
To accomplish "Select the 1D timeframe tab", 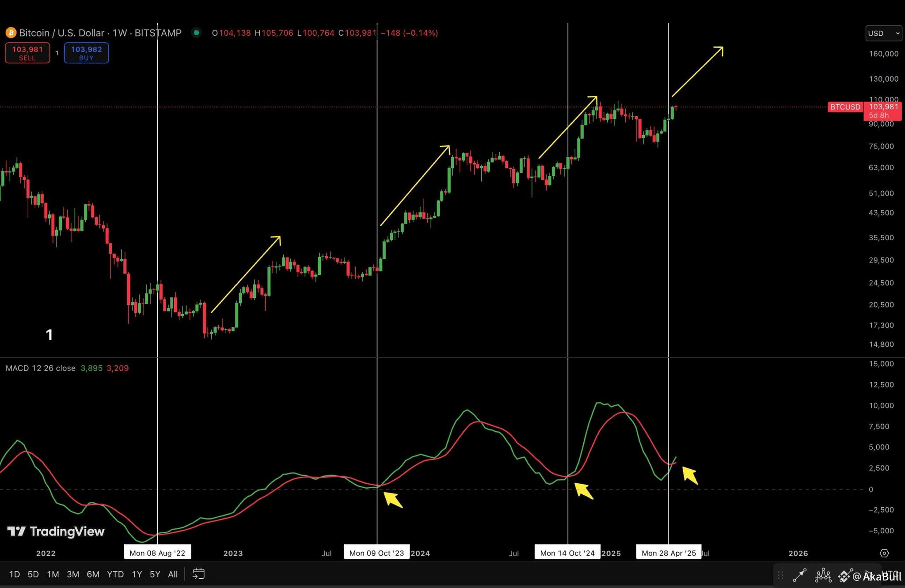I will coord(15,574).
